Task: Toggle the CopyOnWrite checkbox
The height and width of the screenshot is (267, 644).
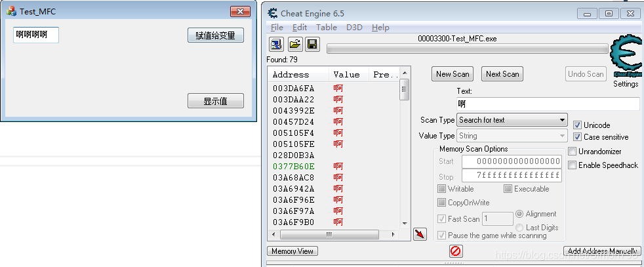Action: [x=442, y=203]
